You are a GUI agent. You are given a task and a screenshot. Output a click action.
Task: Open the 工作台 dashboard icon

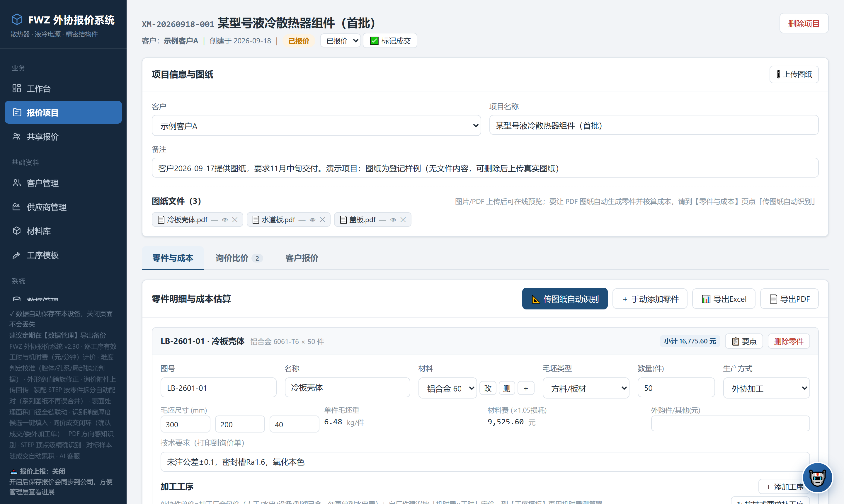[17, 88]
